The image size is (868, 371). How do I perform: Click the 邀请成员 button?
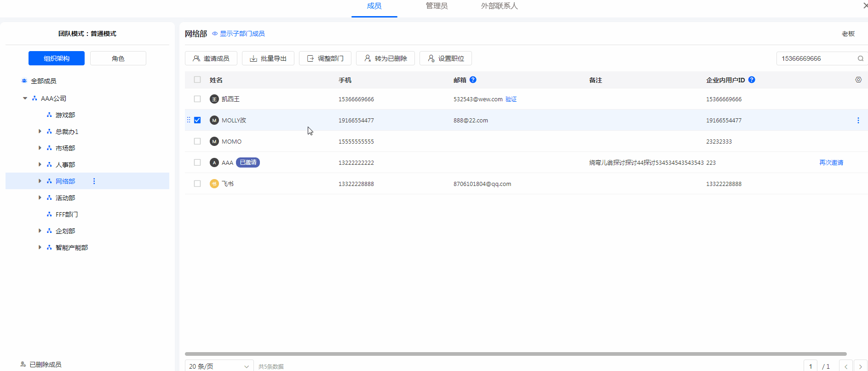211,58
